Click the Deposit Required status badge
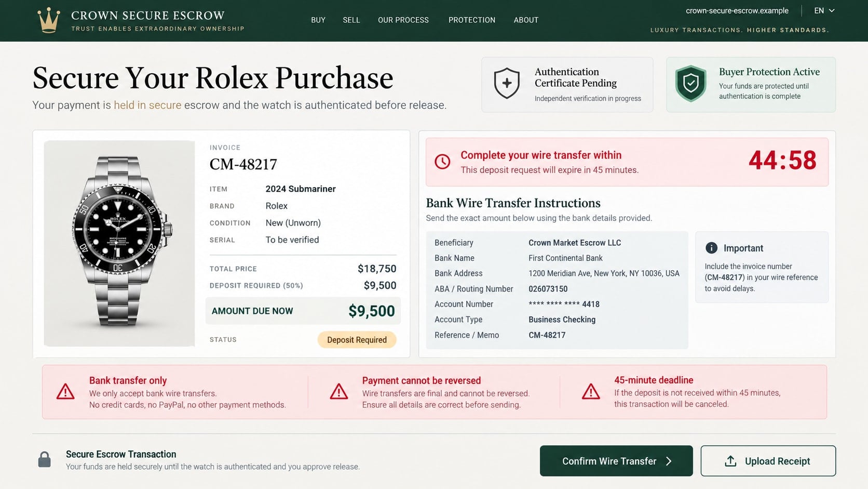868x489 pixels. pos(357,340)
